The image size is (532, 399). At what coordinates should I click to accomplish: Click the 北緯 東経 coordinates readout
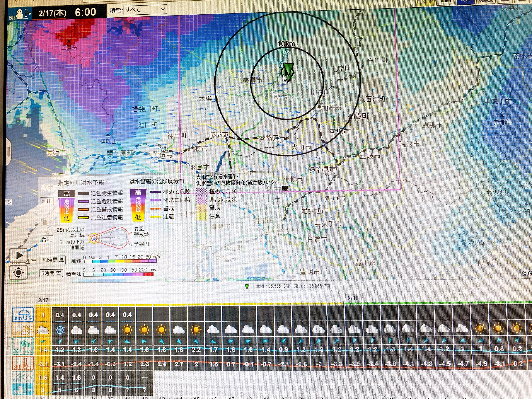pos(293,286)
